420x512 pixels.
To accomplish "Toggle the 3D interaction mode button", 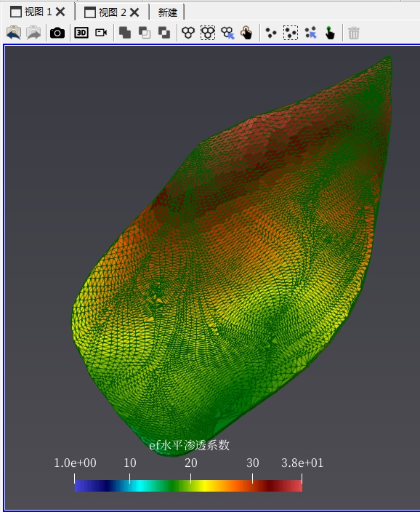I will (x=81, y=33).
